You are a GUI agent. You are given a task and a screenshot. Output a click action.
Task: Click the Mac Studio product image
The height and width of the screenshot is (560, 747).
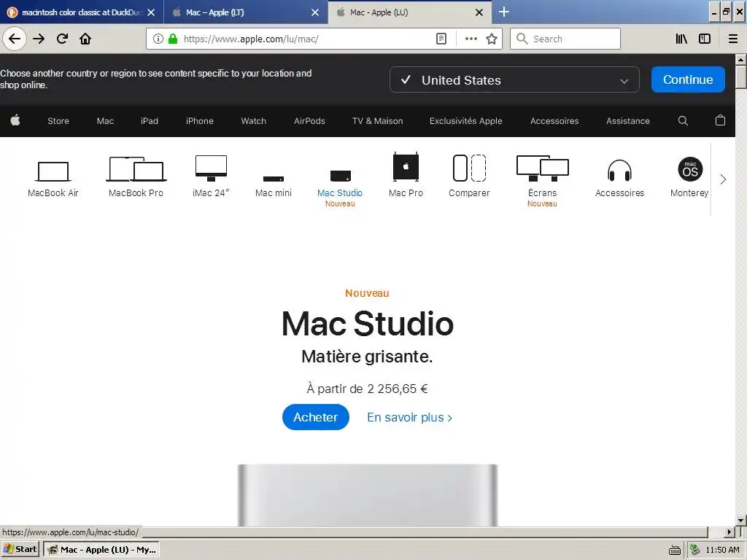pyautogui.click(x=368, y=495)
